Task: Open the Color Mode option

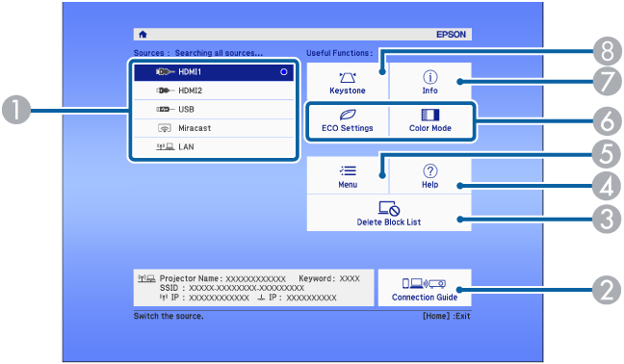Action: point(430,121)
